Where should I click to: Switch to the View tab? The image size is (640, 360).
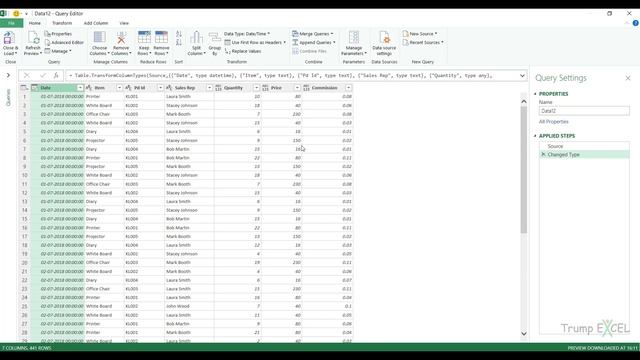[x=124, y=23]
